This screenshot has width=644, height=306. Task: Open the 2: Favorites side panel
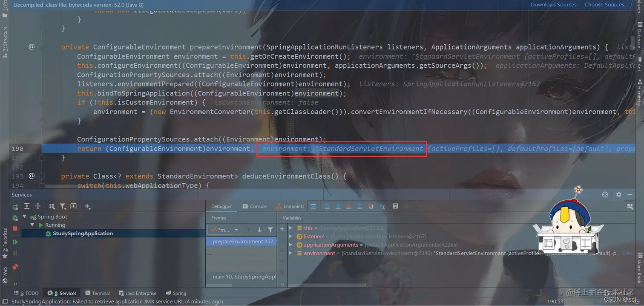coord(5,243)
